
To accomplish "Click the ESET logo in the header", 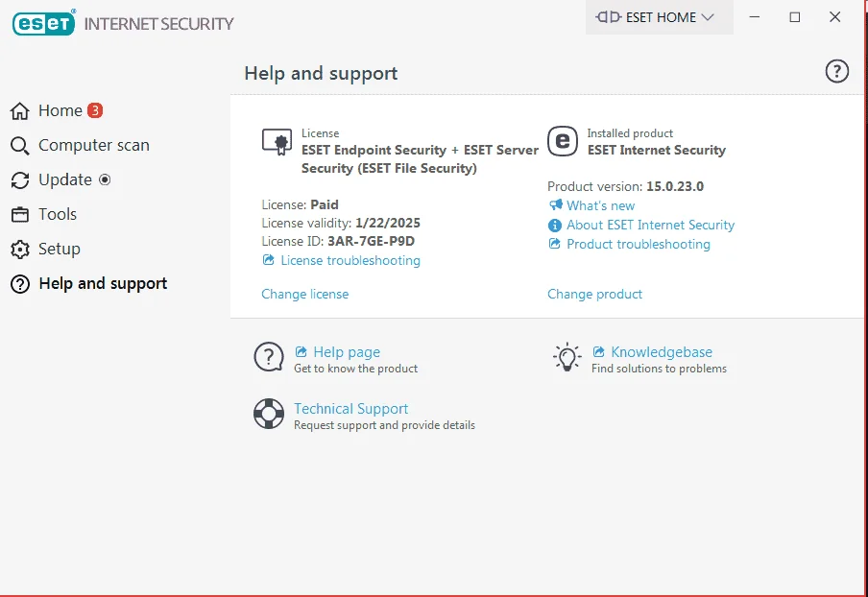I will (44, 23).
